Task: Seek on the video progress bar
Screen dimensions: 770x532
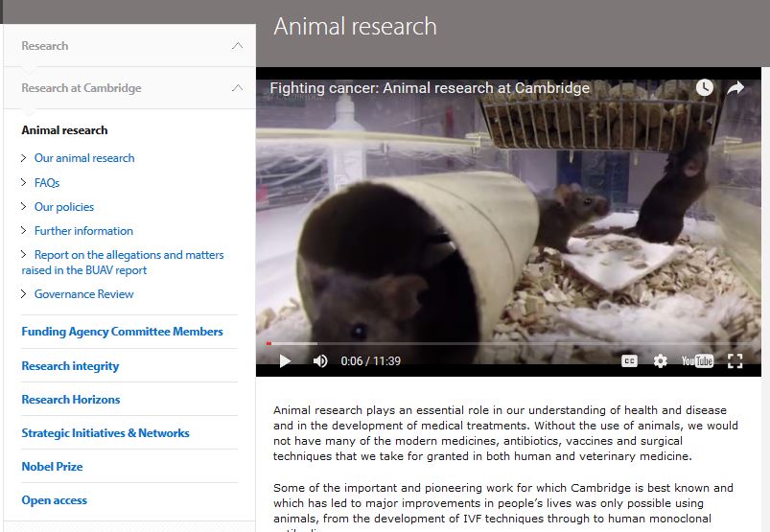Action: 508,343
